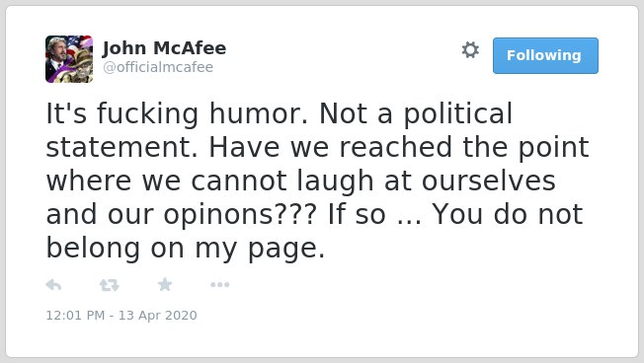Expand the ellipsis menu under tweet
Image resolution: width=644 pixels, height=363 pixels.
pyautogui.click(x=219, y=285)
